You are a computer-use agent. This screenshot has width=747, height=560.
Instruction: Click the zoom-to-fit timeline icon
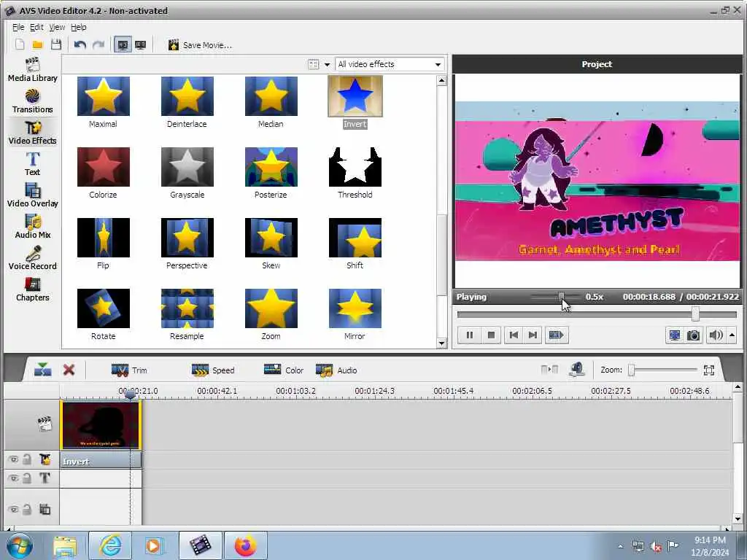pos(708,370)
